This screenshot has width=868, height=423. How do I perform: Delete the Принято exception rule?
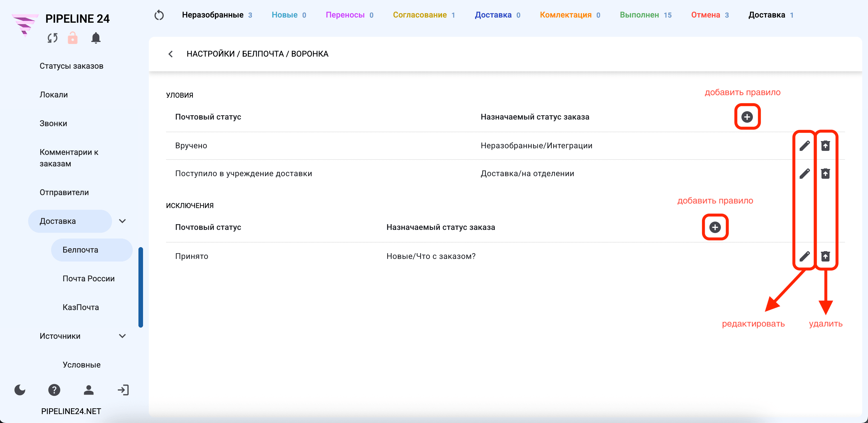[825, 256]
